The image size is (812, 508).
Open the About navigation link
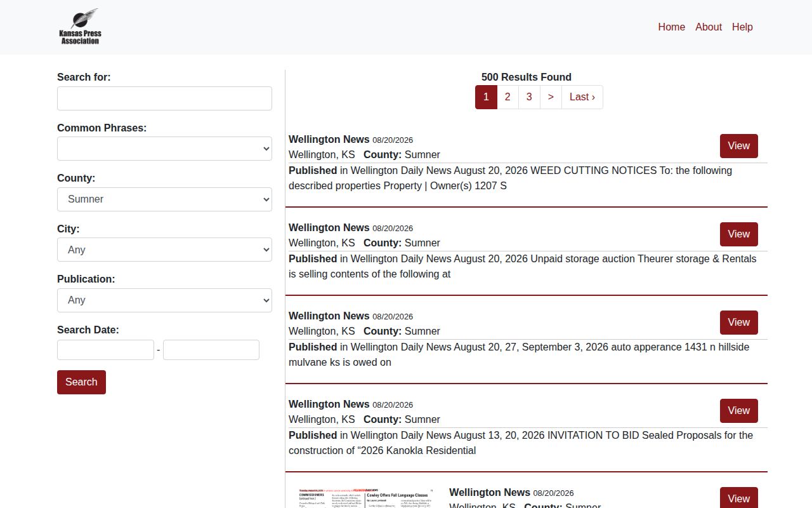click(x=708, y=27)
